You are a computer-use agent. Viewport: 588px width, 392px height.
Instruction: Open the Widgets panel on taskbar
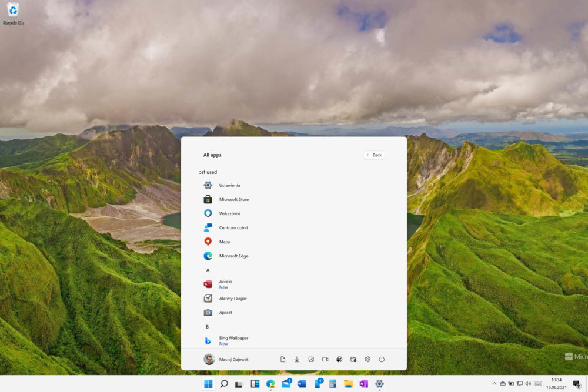255,384
